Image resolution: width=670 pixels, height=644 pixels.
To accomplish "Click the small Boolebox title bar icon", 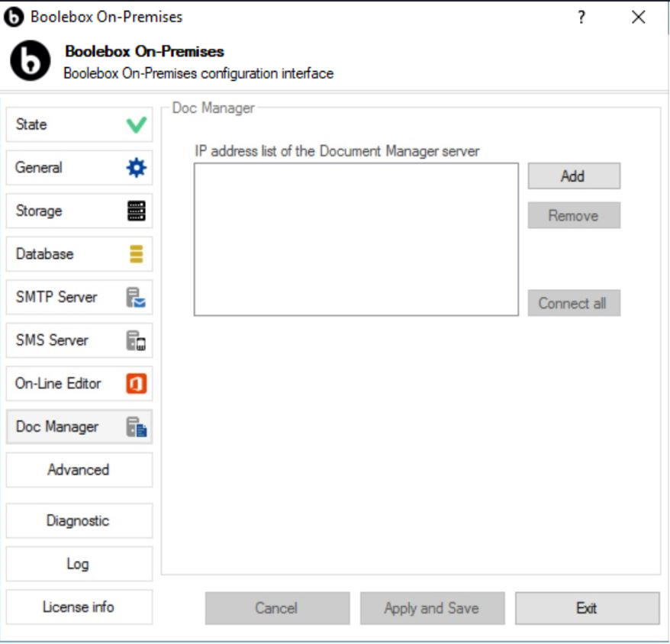I will [x=14, y=17].
